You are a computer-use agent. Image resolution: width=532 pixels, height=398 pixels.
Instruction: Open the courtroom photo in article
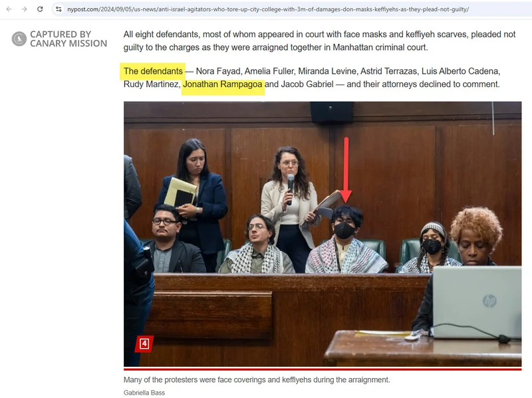pyautogui.click(x=323, y=234)
